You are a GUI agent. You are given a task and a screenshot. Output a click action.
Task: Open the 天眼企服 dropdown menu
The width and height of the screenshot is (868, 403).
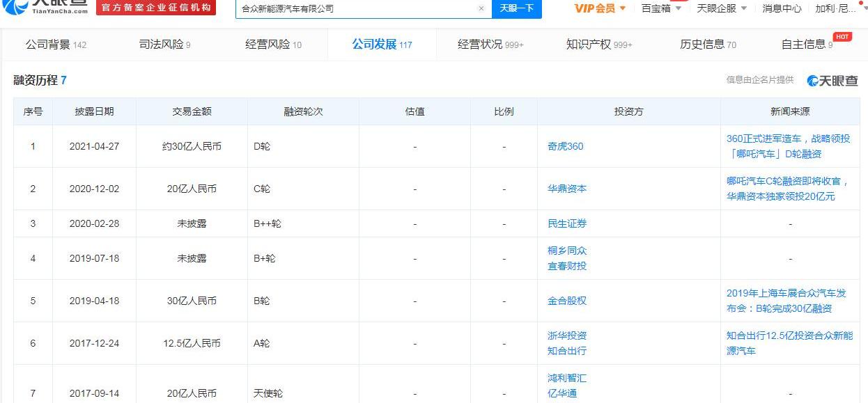[x=722, y=8]
